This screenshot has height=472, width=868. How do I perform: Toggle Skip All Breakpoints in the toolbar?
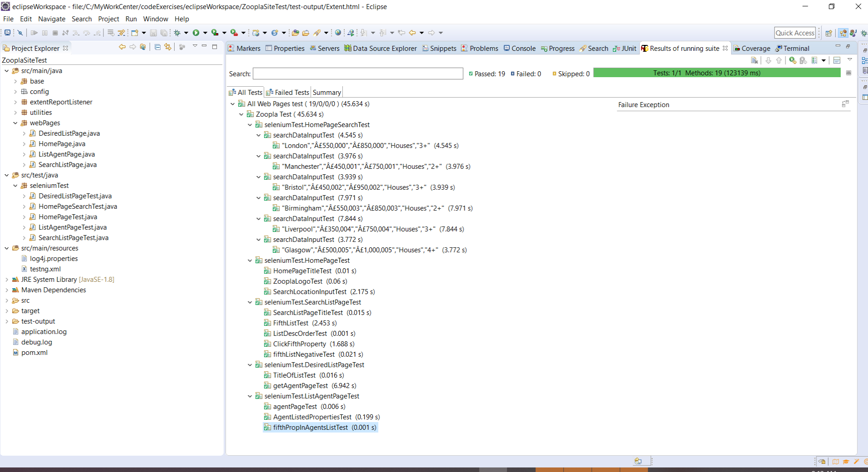(20, 32)
